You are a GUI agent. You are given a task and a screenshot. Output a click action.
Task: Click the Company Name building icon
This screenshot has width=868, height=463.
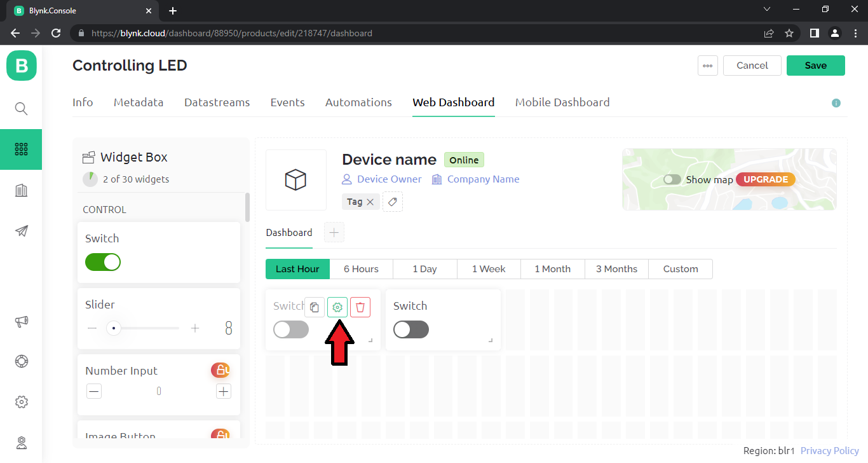437,179
